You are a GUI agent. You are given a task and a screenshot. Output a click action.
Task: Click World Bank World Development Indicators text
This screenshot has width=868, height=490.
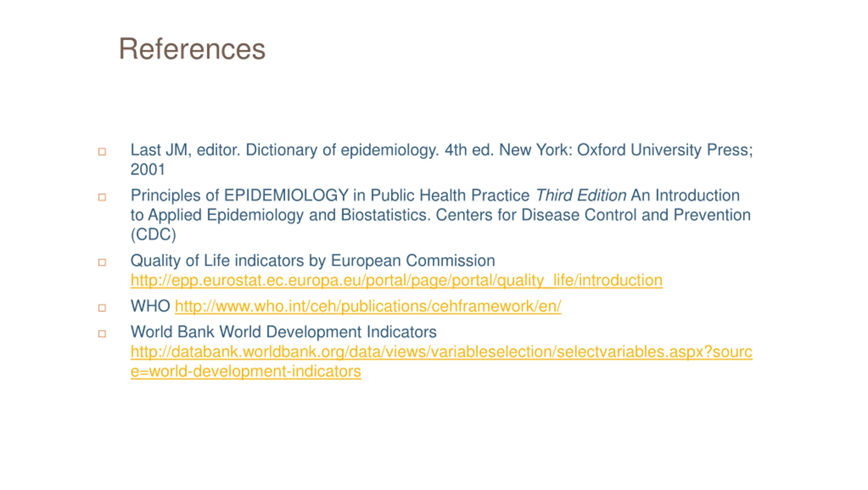tap(283, 332)
